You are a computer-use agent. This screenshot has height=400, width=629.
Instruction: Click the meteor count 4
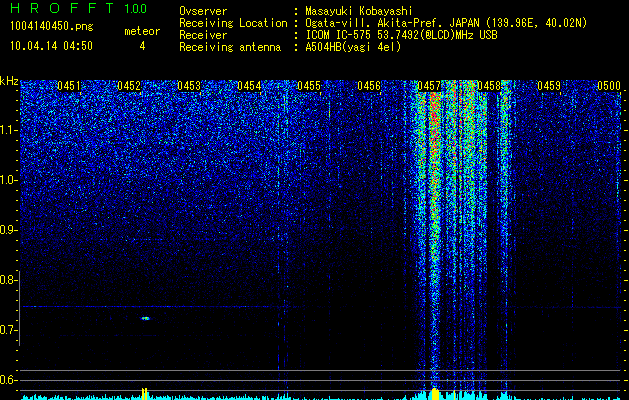142,46
